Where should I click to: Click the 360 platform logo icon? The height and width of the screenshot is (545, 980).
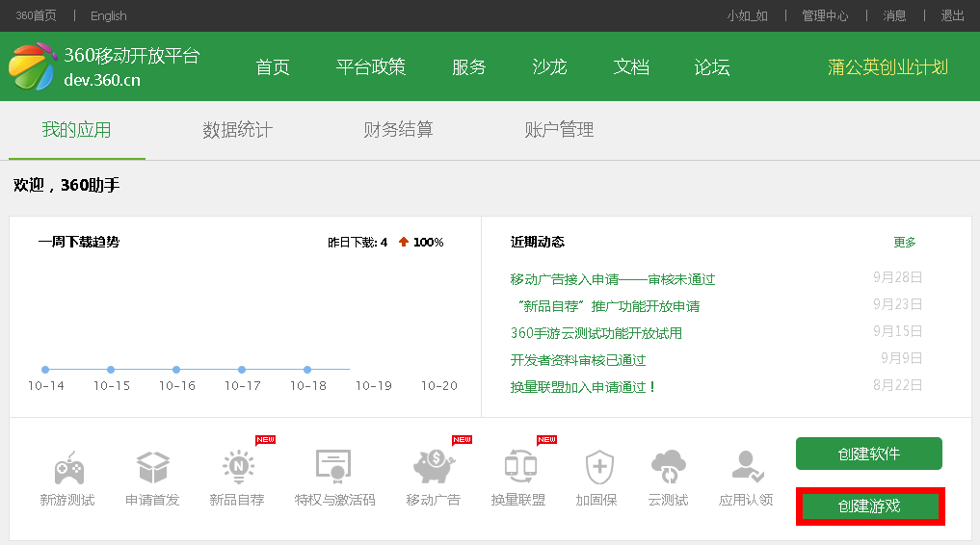coord(33,66)
